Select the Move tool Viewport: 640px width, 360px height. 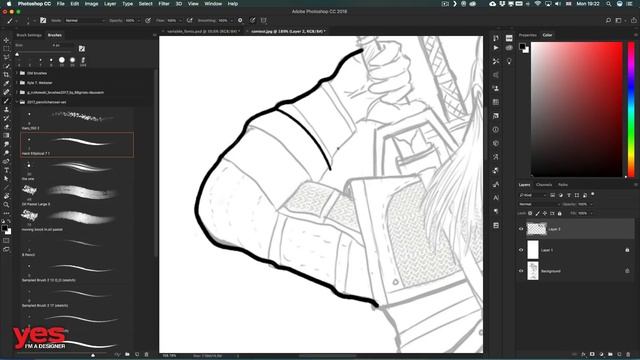pyautogui.click(x=6, y=40)
